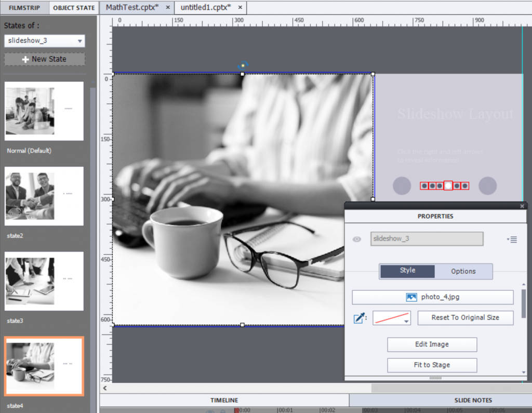Click the right round slideshow arrow button

487,185
